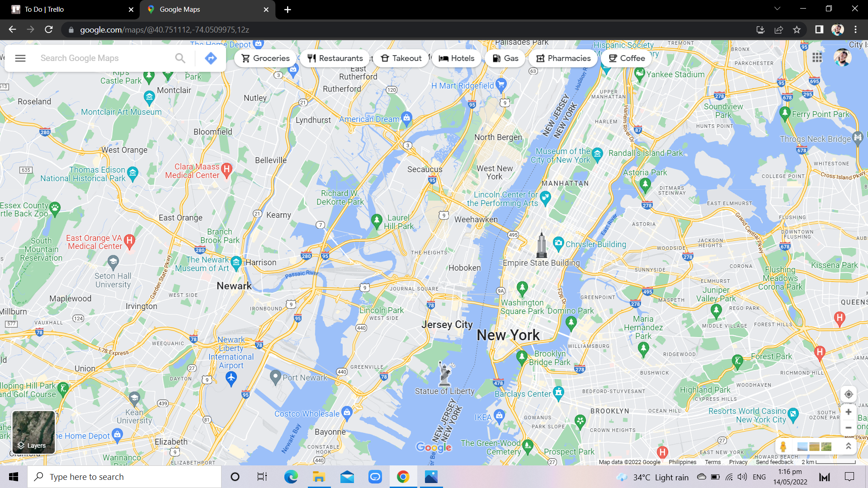Select the Costco Wholesale marker
Image resolution: width=868 pixels, height=488 pixels.
[x=347, y=412]
